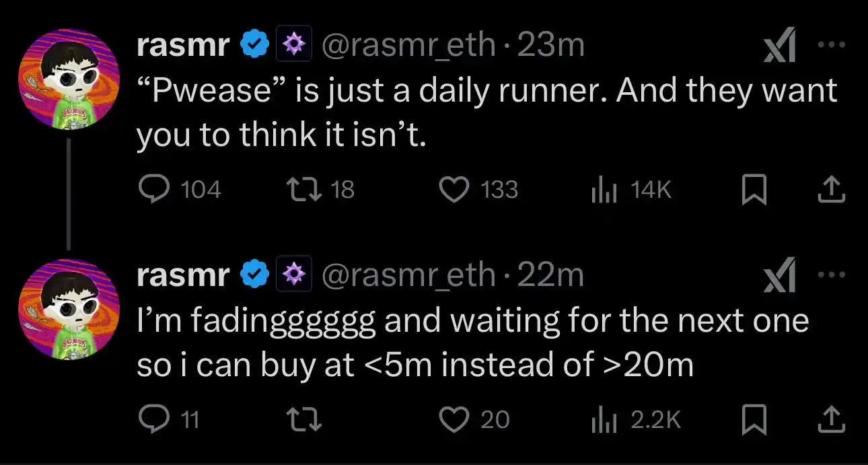The height and width of the screenshot is (465, 868).
Task: Click the purple affiliate badge on first tweet
Action: 294,45
